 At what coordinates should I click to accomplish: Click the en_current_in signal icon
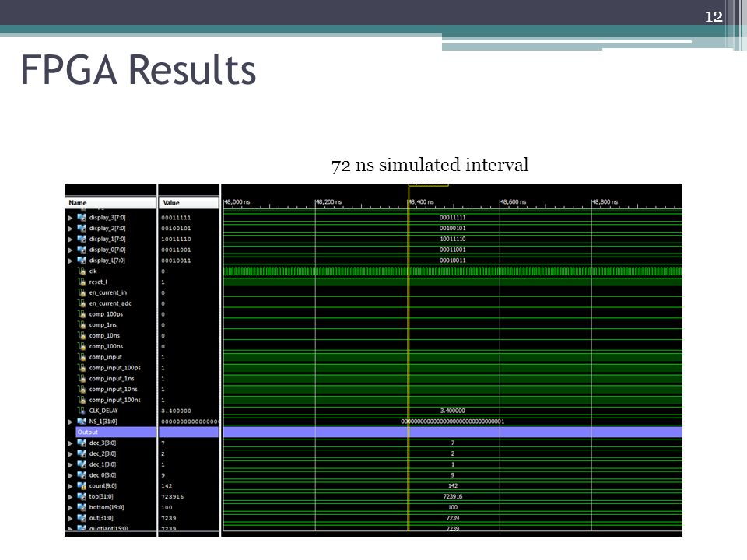(82, 292)
